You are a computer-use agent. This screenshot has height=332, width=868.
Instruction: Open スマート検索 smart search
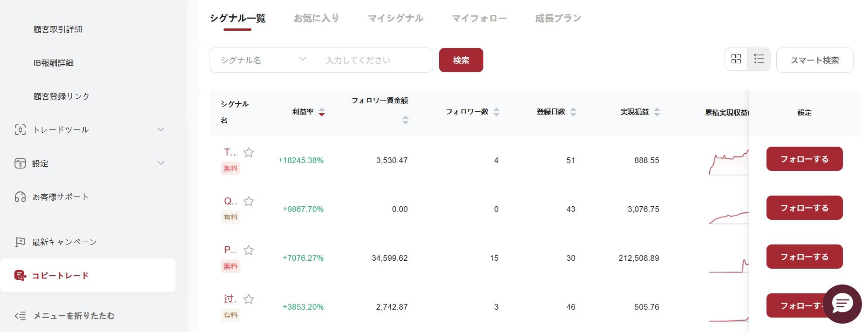tap(814, 60)
